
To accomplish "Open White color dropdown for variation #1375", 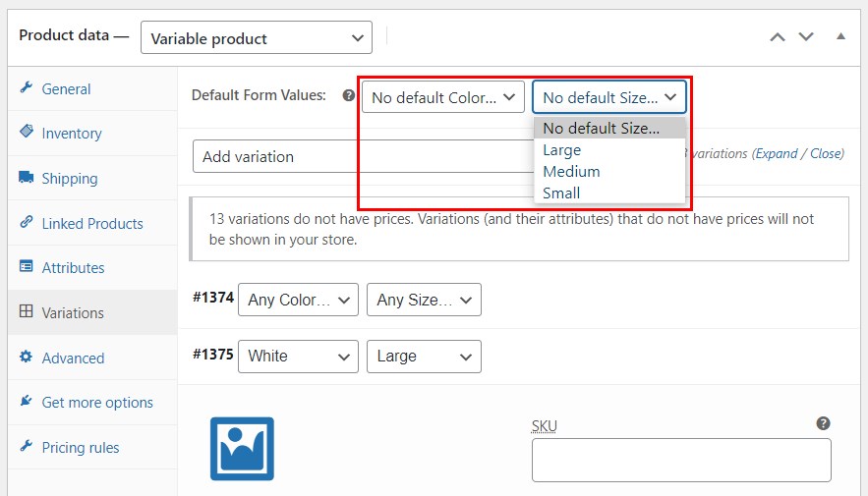I will coord(299,357).
